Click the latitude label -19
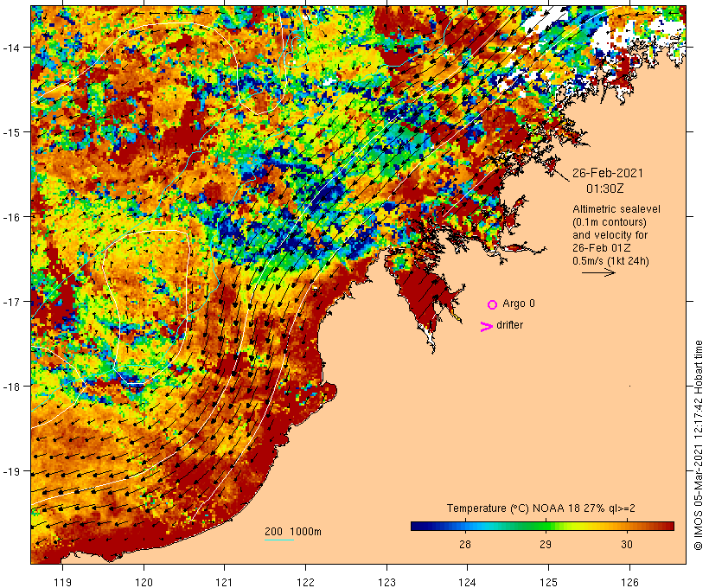The width and height of the screenshot is (709, 588). coord(11,471)
